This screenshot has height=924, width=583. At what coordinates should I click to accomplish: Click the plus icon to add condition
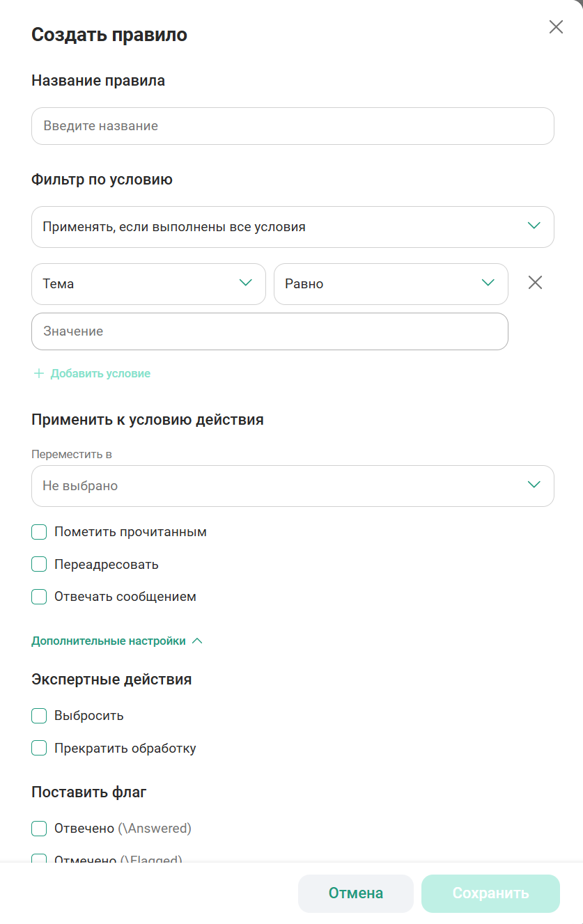click(39, 373)
